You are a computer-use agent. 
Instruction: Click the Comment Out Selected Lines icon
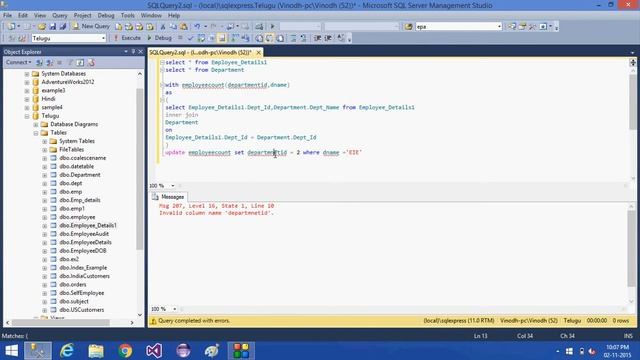pos(293,38)
